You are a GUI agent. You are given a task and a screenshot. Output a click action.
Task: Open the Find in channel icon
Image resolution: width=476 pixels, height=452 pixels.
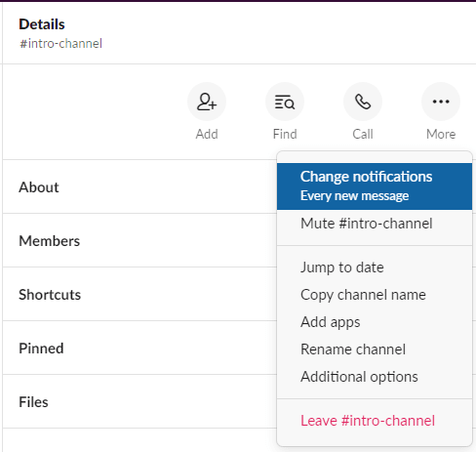(x=285, y=102)
